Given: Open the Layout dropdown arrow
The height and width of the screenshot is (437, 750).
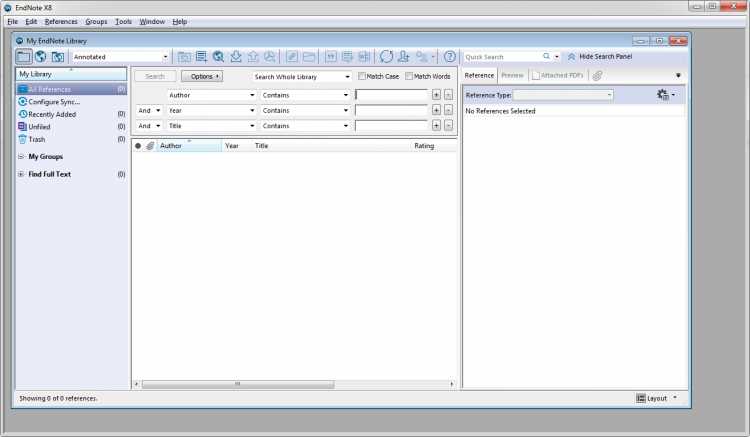Looking at the screenshot, I should pos(675,398).
